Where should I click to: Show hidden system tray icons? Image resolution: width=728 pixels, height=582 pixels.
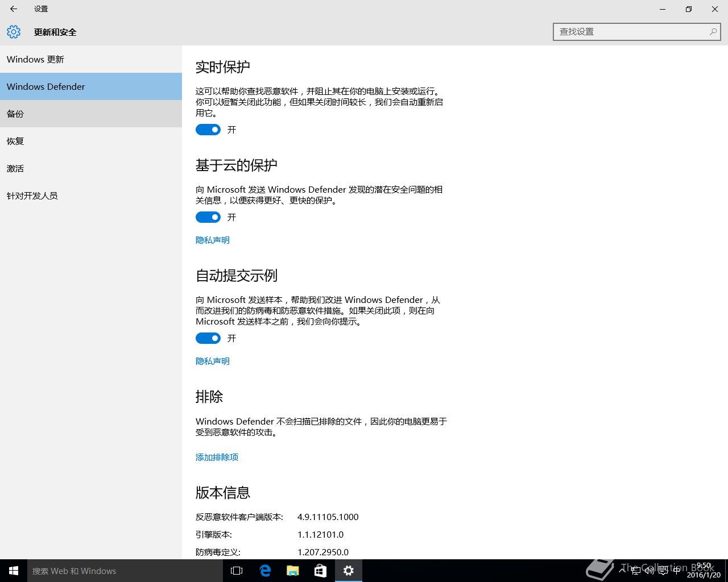tap(622, 571)
